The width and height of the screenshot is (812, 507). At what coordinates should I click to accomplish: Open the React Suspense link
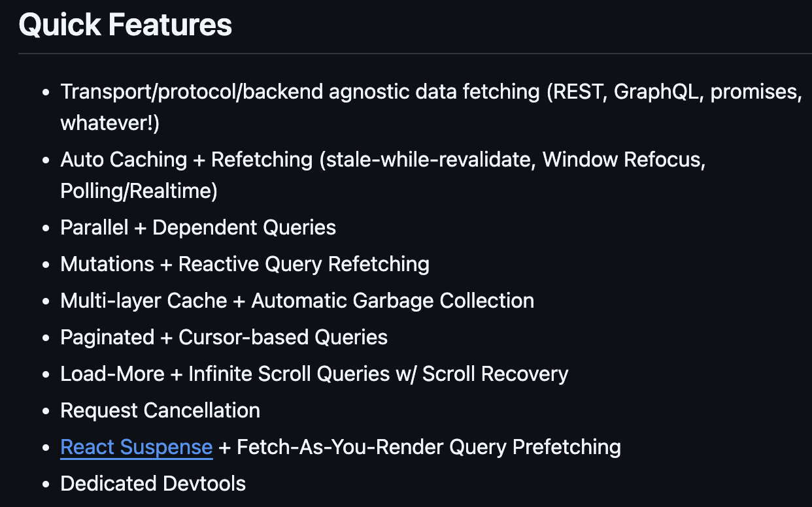pos(136,448)
